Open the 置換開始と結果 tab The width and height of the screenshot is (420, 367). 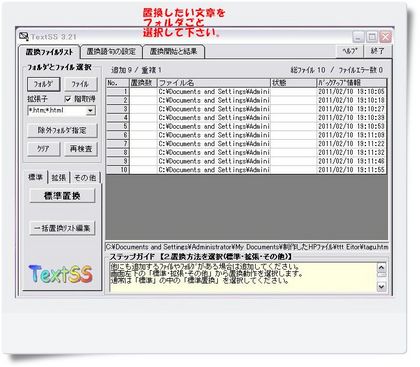[x=173, y=52]
